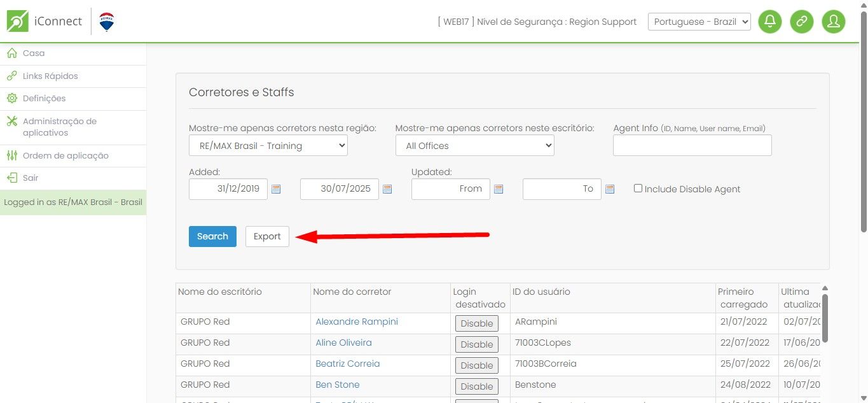Open calendar picker for Updated To date
This screenshot has height=403, width=868.
610,189
